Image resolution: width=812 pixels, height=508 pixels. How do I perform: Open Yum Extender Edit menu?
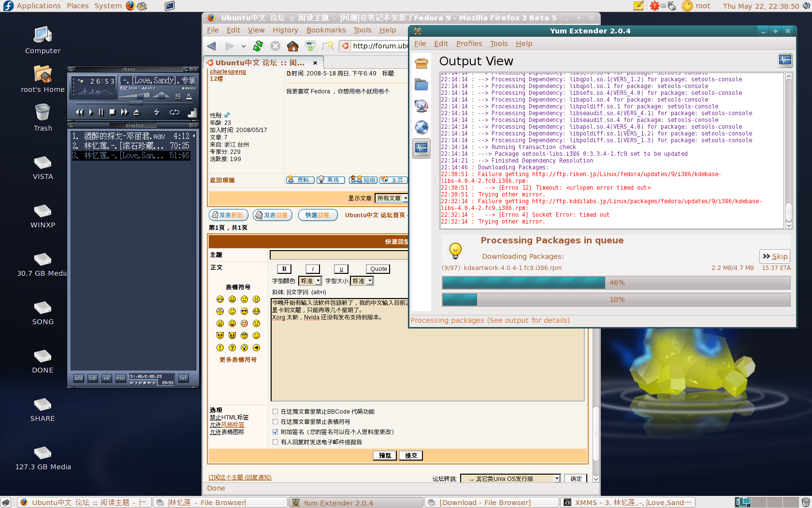pyautogui.click(x=441, y=44)
